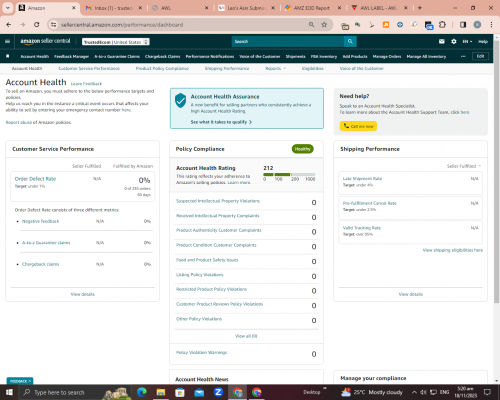Open the Chrome three-dot menu
Image resolution: width=500 pixels, height=400 pixels.
(x=491, y=25)
